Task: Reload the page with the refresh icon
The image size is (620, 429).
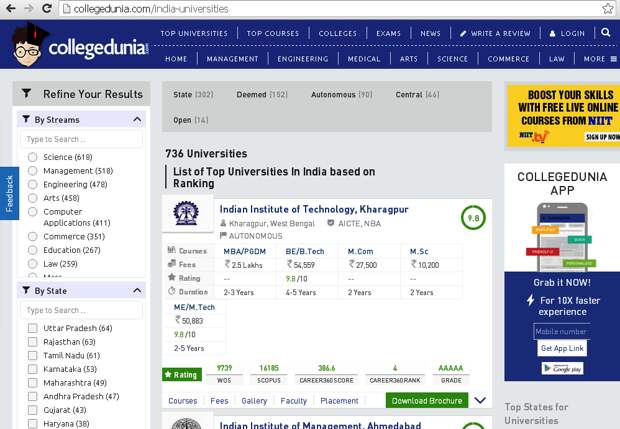Action: coord(47,8)
